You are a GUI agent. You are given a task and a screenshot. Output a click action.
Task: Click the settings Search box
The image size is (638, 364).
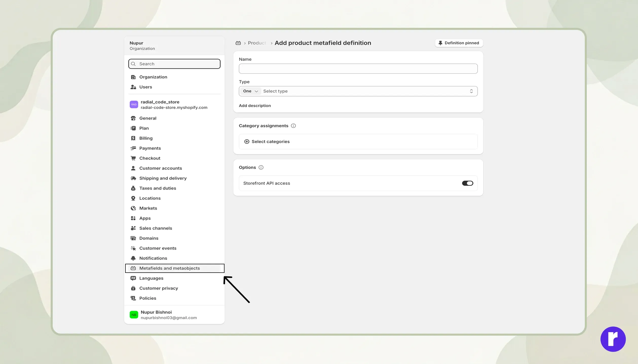point(174,64)
